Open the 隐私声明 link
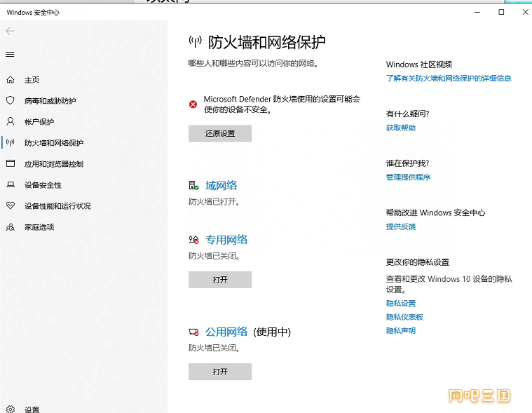The image size is (532, 413). tap(401, 330)
